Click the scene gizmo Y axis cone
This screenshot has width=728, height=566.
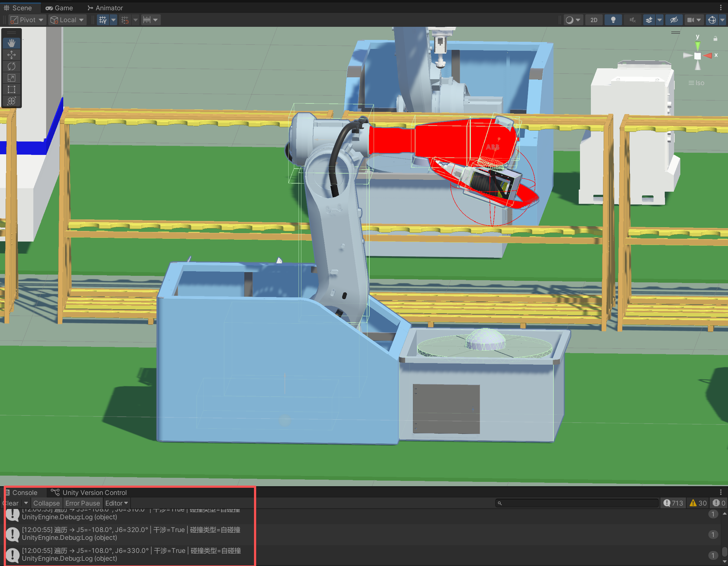tap(698, 45)
